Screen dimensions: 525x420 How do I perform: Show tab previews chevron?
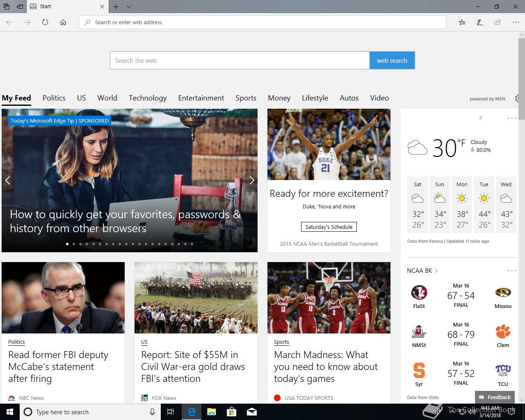tap(129, 7)
